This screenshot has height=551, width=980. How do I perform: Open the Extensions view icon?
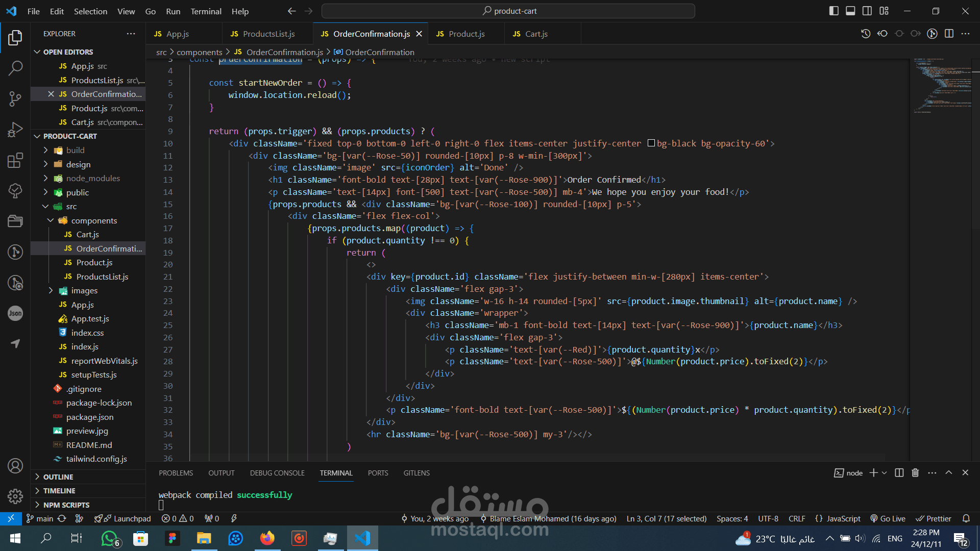point(15,160)
